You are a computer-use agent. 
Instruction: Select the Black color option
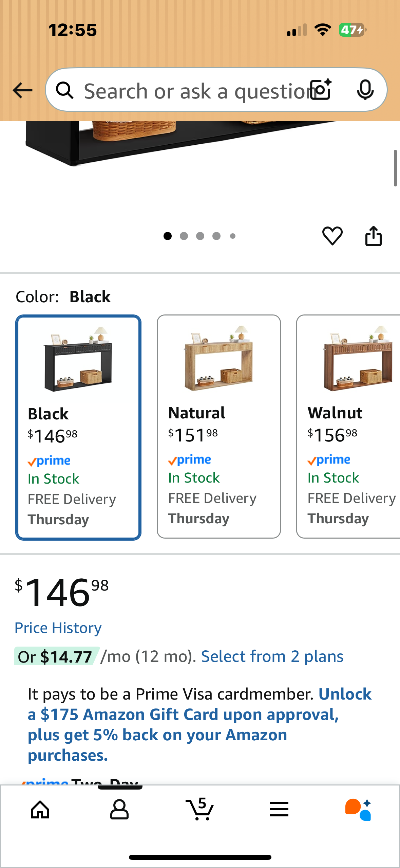pos(78,427)
